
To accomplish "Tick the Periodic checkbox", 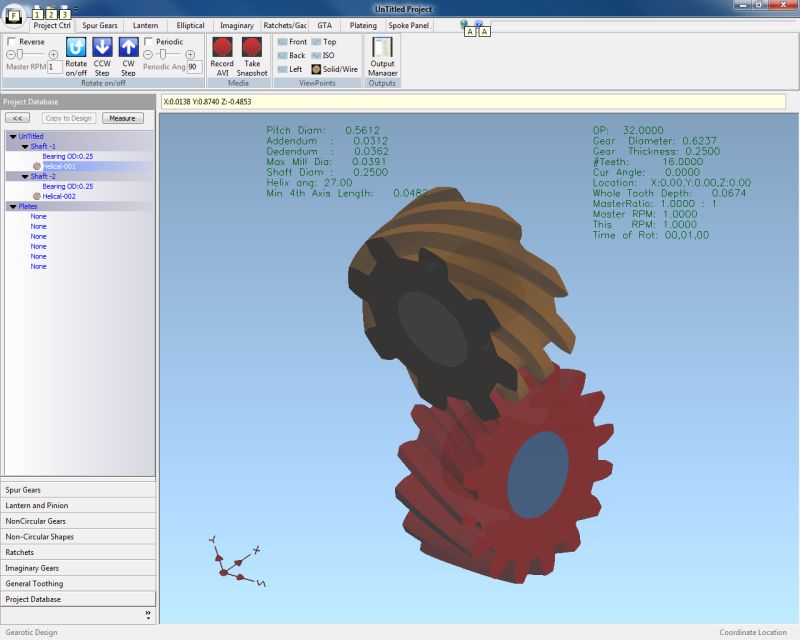I will click(148, 42).
